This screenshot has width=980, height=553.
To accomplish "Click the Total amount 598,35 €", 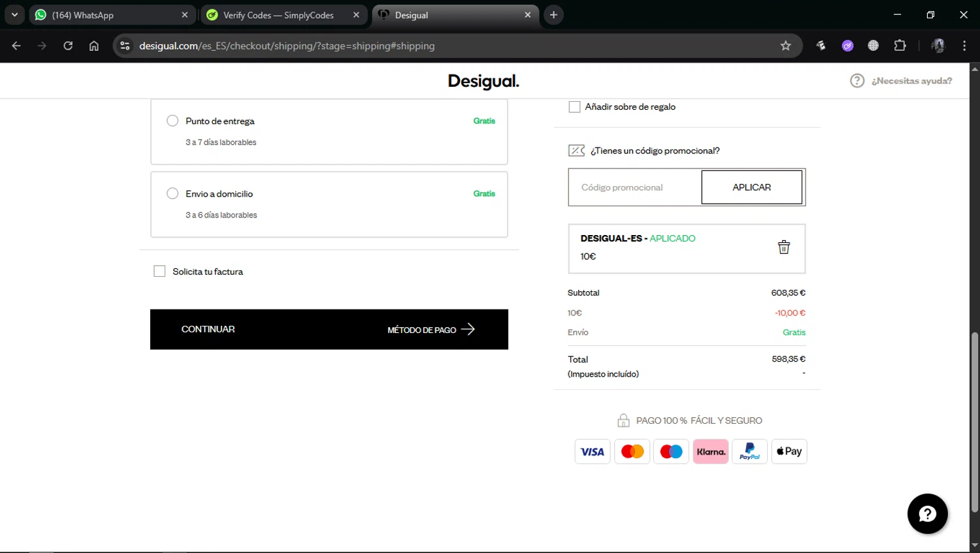I will pos(789,359).
